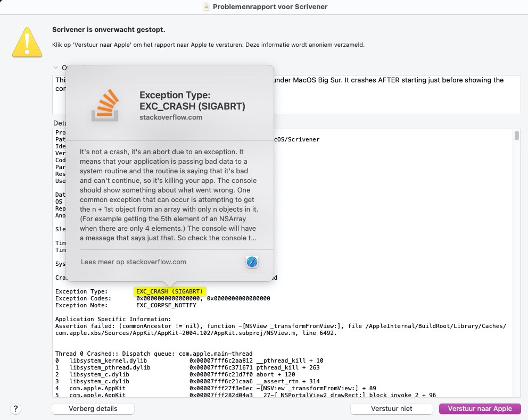Click the details pane vertical scrollbar
The image size is (528, 420).
pyautogui.click(x=516, y=136)
